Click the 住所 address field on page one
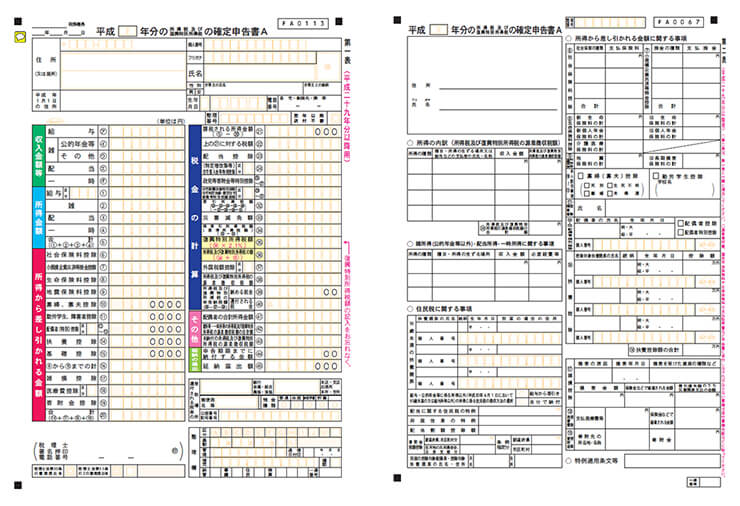Image resolution: width=740 pixels, height=506 pixels. coord(123,70)
